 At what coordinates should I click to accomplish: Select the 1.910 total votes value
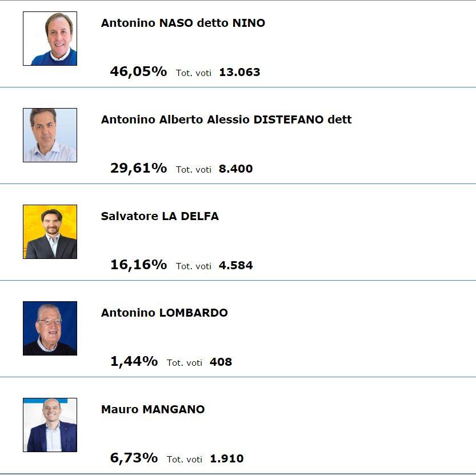tap(226, 459)
